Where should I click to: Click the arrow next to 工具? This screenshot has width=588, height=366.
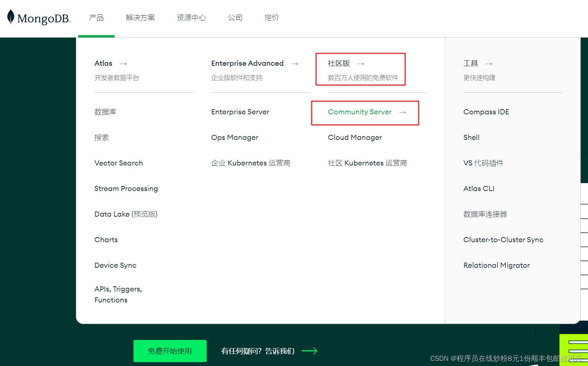(x=489, y=64)
